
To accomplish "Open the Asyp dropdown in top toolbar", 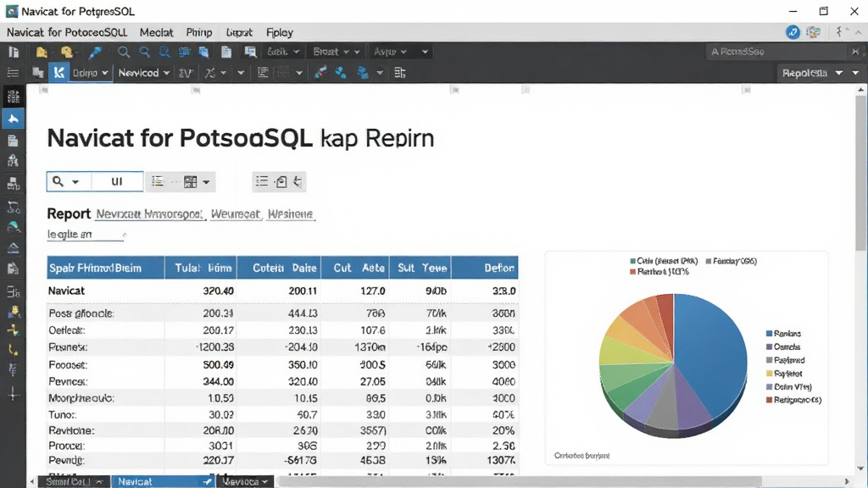I will point(390,52).
